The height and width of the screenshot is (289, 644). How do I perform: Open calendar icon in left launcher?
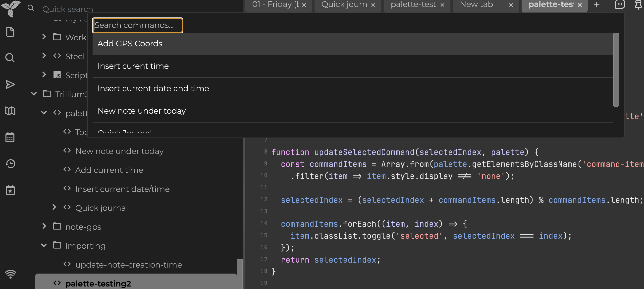click(x=10, y=137)
